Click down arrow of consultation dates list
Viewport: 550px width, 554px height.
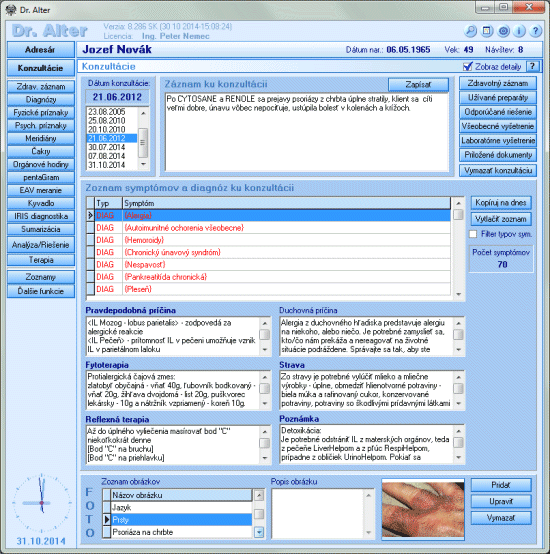pyautogui.click(x=143, y=164)
